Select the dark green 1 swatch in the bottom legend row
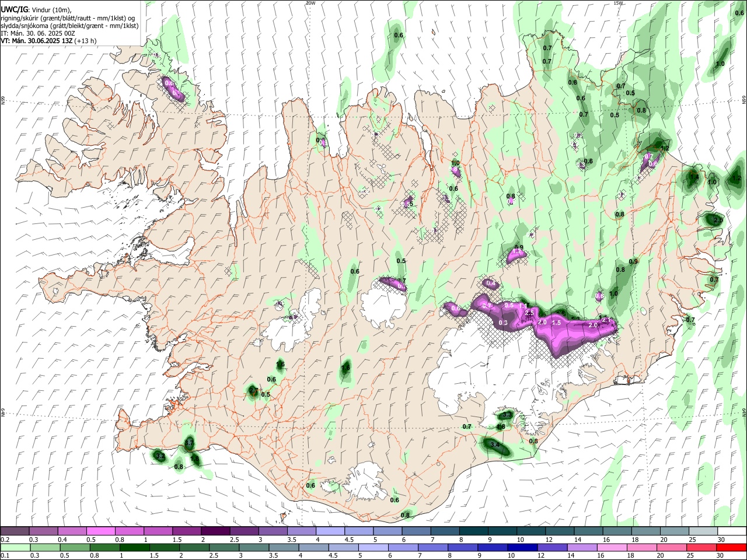The image size is (747, 560). [x=134, y=547]
